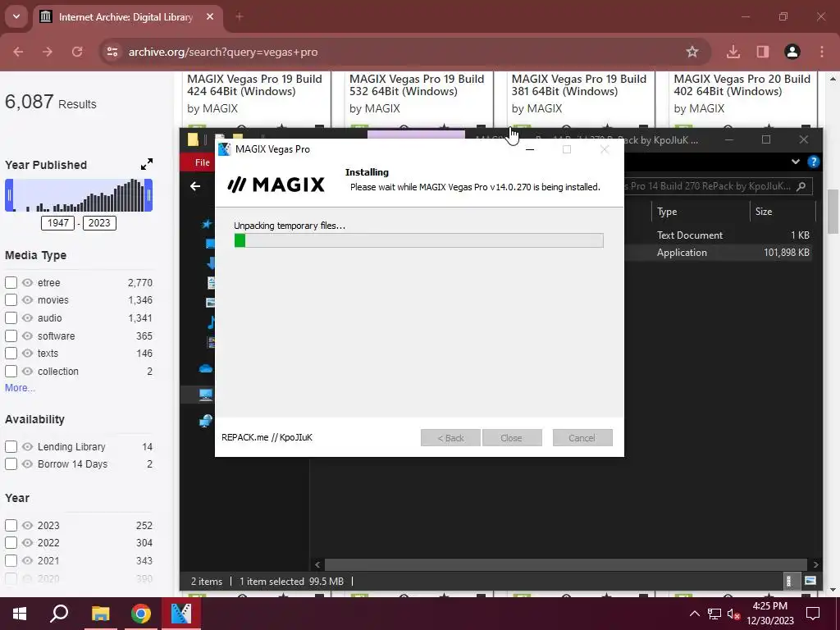Select the Text Document row
This screenshot has height=630, width=840.
coord(718,235)
